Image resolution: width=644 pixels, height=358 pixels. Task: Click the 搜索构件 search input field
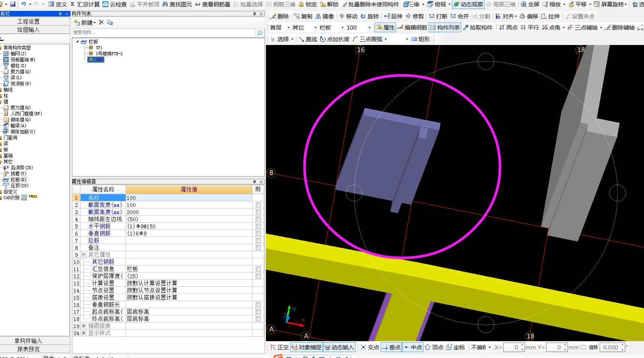(164, 33)
